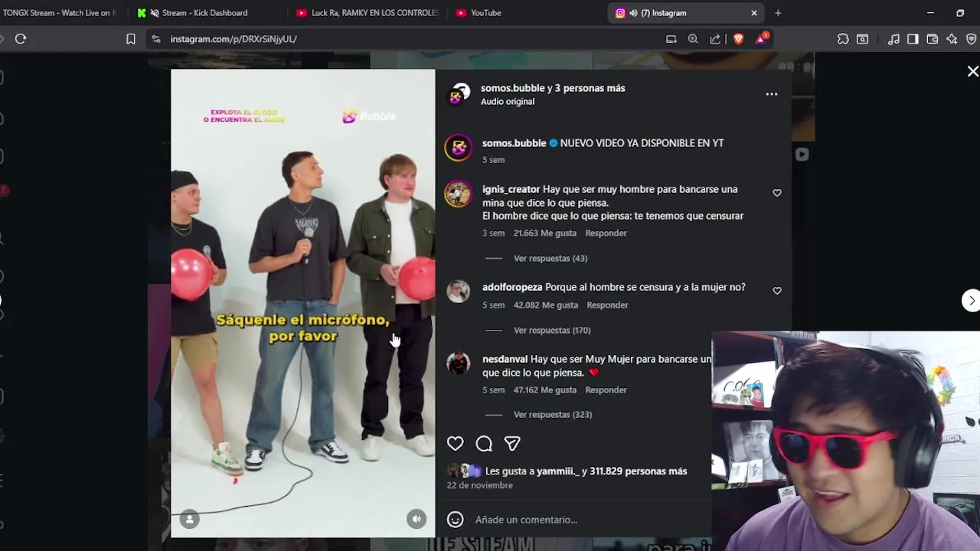Switch to the YouTube tab
The height and width of the screenshot is (551, 980).
click(485, 13)
